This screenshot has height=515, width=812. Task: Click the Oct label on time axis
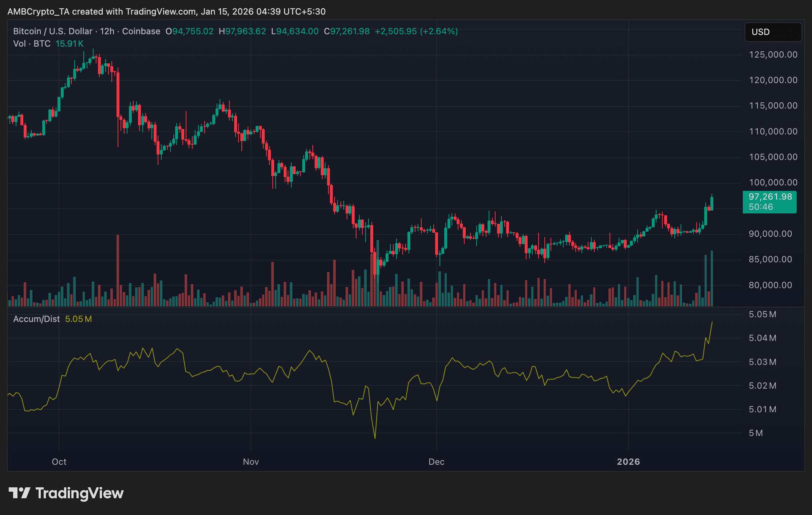[x=59, y=462]
